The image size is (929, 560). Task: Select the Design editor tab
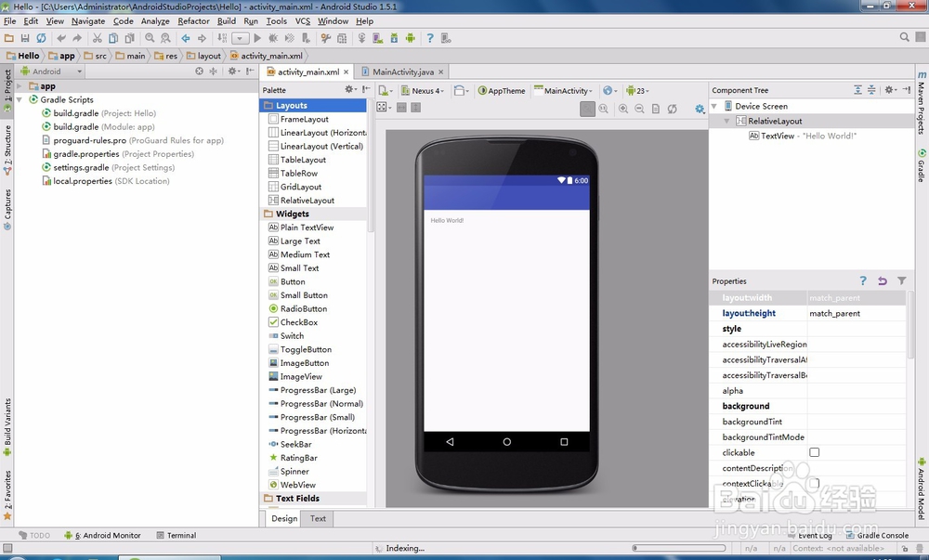pos(284,518)
